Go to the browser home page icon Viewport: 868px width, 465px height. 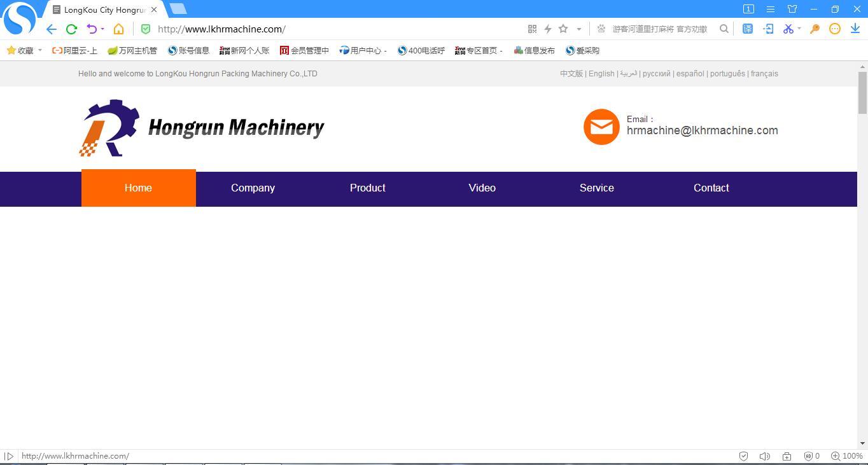pos(118,29)
